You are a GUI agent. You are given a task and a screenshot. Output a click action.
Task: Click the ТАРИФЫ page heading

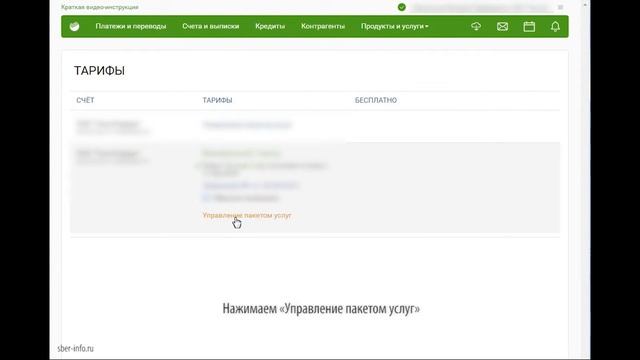99,71
